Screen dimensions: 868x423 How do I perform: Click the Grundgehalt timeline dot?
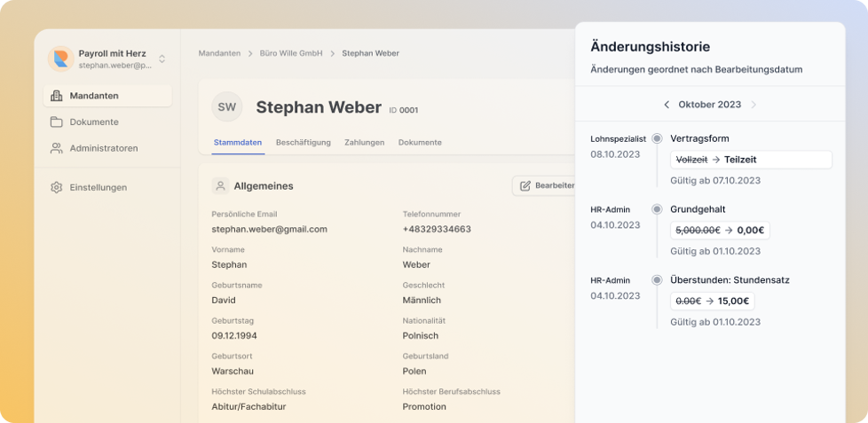coord(657,209)
